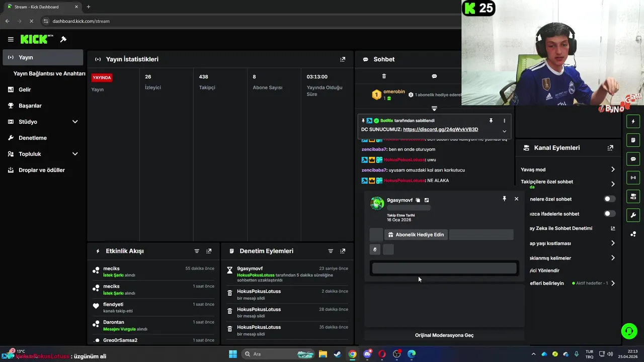Screen dimensions: 644x362
Task: Toggle the ifadelerle sohbet switch
Action: tap(609, 214)
